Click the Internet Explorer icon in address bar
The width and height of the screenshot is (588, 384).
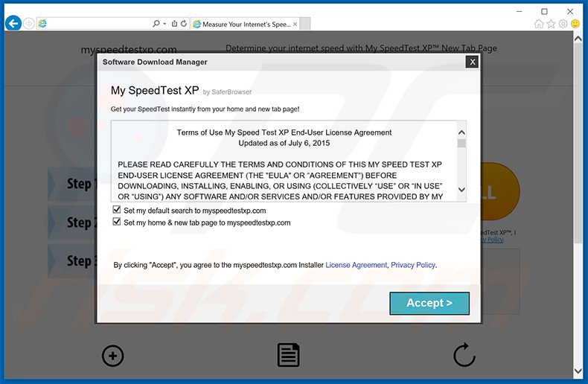pos(42,24)
